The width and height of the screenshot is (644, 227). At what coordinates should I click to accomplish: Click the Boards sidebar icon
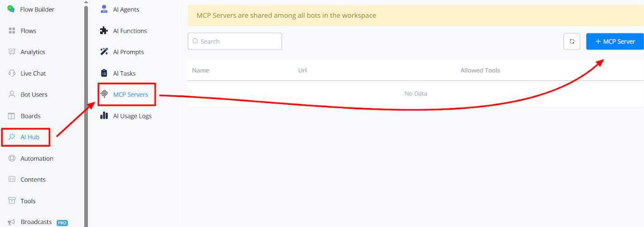(x=12, y=116)
